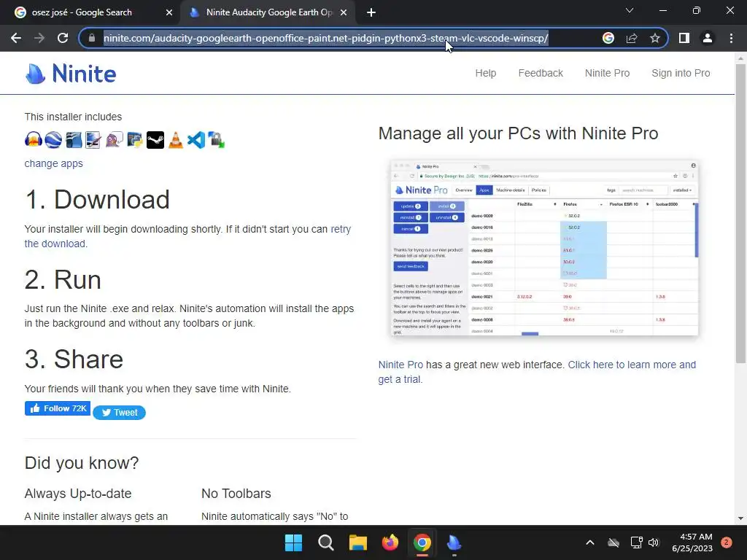
Task: Click the scrollbar down arrow
Action: [741, 518]
